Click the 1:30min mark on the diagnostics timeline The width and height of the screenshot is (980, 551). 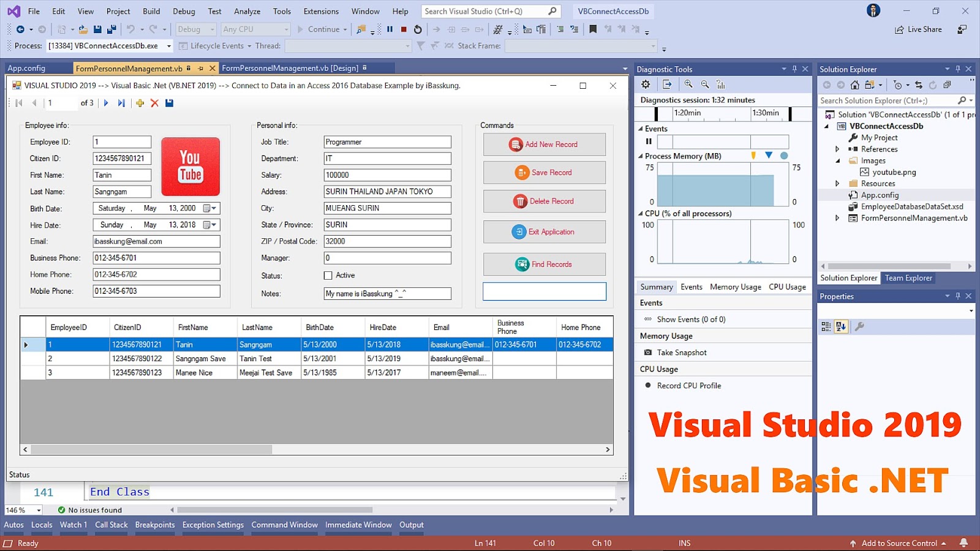pos(764,113)
